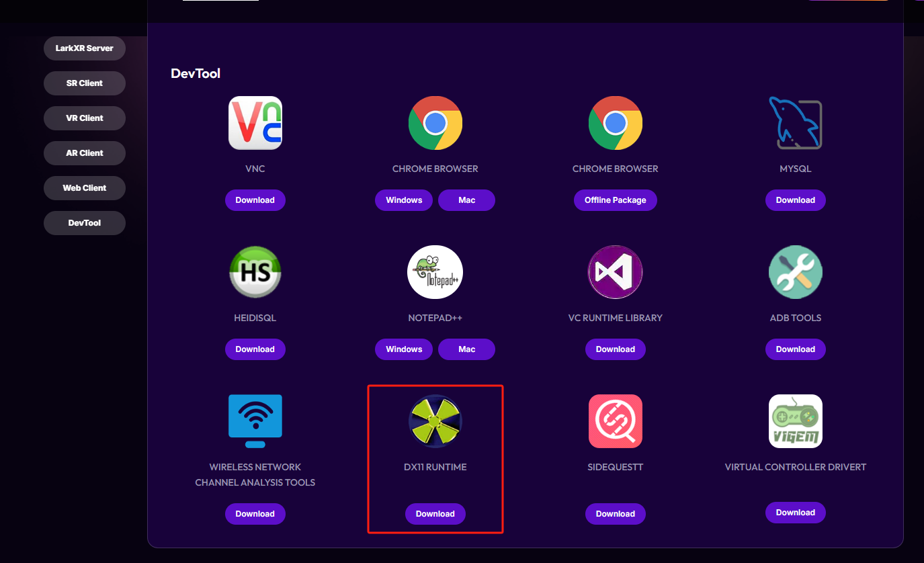Viewport: 924px width, 563px height.
Task: Click the VNC application icon
Action: tap(255, 123)
